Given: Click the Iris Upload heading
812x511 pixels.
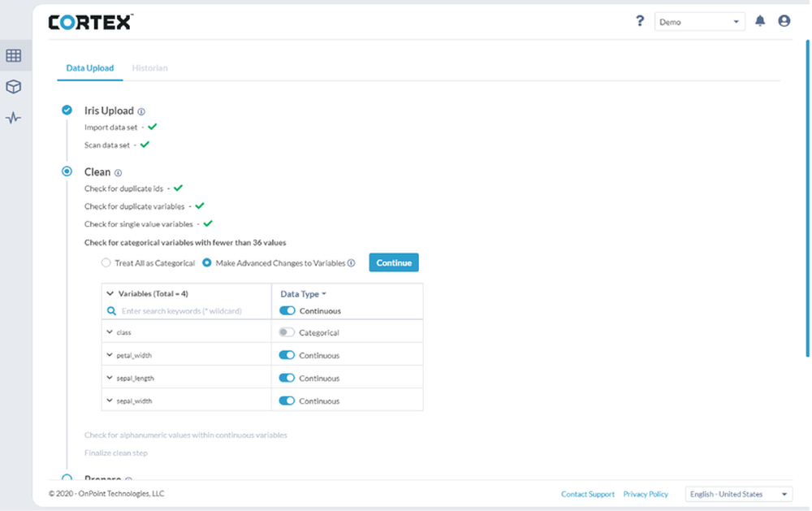Looking at the screenshot, I should click(109, 111).
